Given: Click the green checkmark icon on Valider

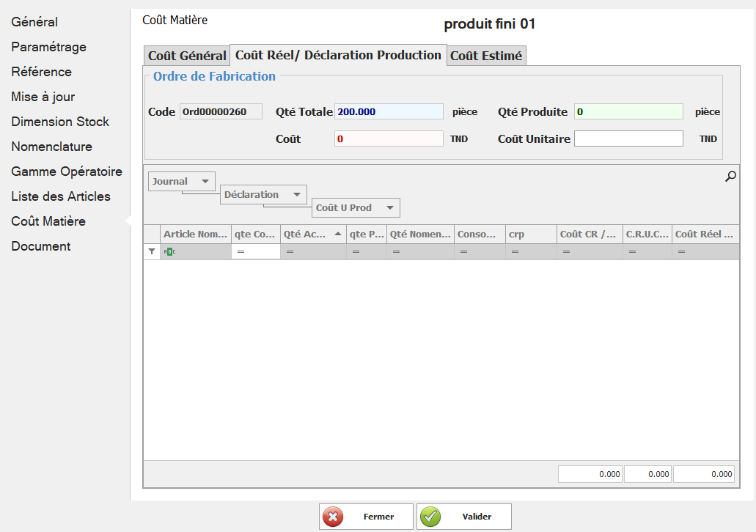Looking at the screenshot, I should pos(430,517).
